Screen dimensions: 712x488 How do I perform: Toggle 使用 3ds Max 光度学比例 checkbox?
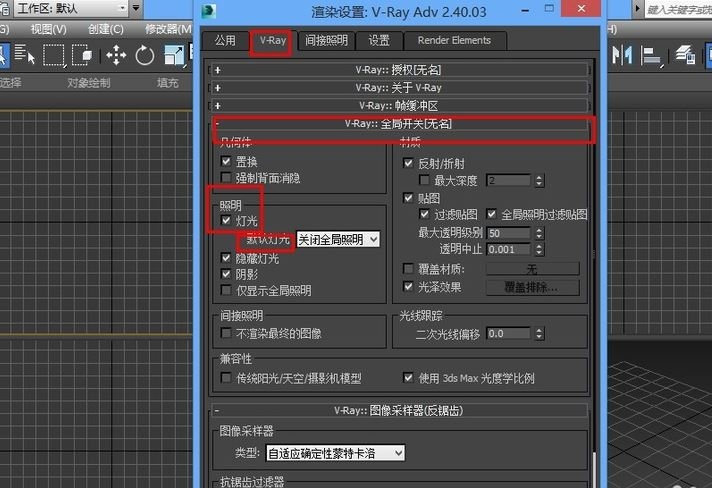click(x=408, y=378)
